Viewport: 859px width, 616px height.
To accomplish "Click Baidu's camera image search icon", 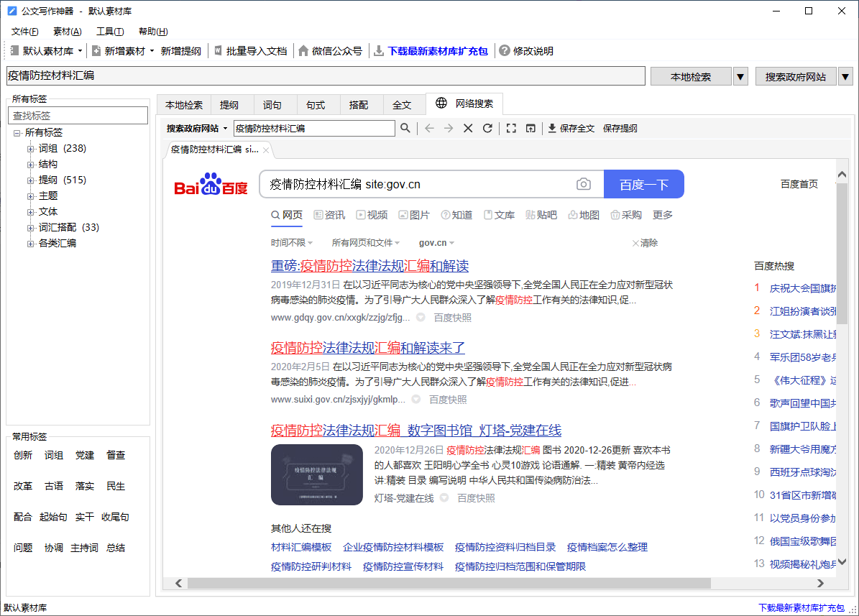I will click(x=583, y=184).
